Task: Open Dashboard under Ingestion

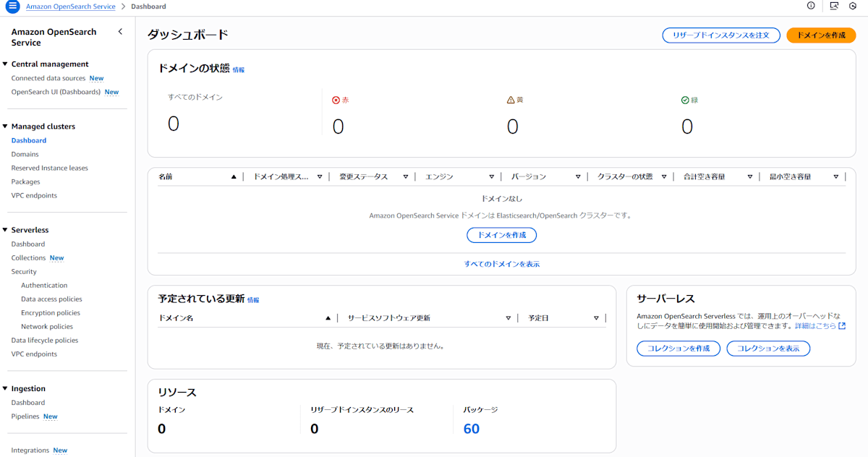Action: pyautogui.click(x=28, y=402)
